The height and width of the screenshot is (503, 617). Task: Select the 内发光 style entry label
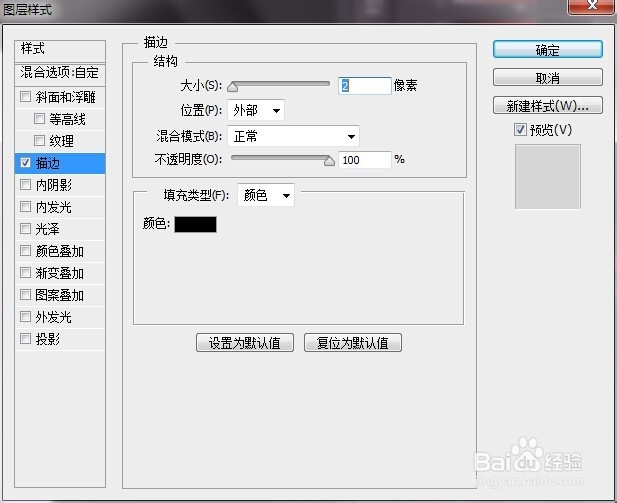54,207
